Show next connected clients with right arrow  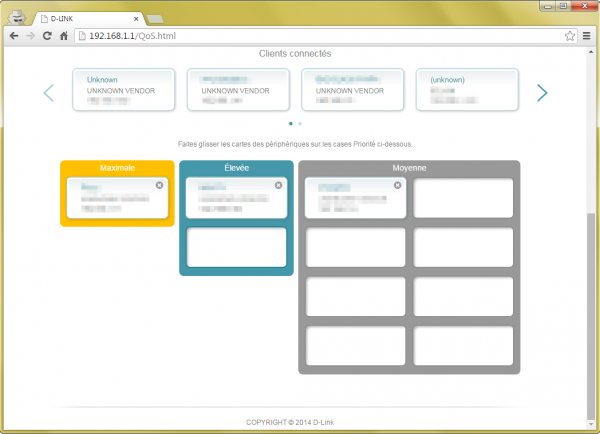[x=542, y=93]
